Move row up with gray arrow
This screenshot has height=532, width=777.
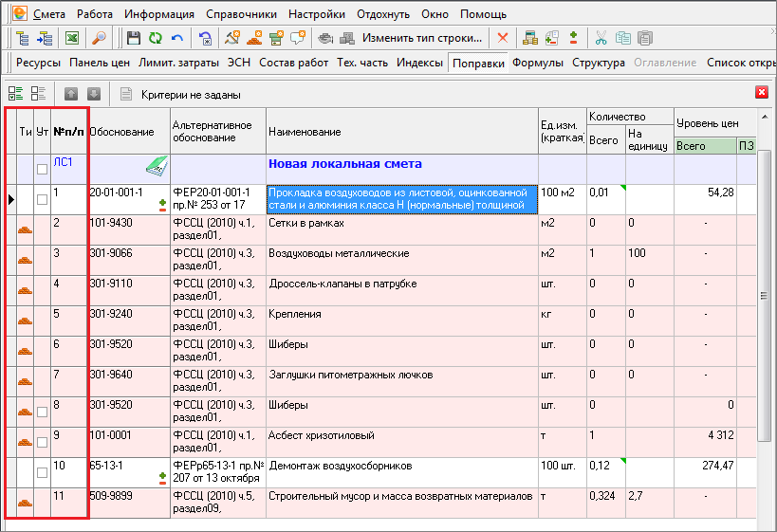click(x=71, y=94)
